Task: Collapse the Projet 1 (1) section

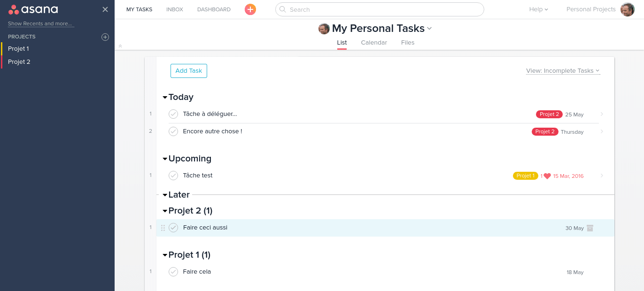Action: point(165,255)
